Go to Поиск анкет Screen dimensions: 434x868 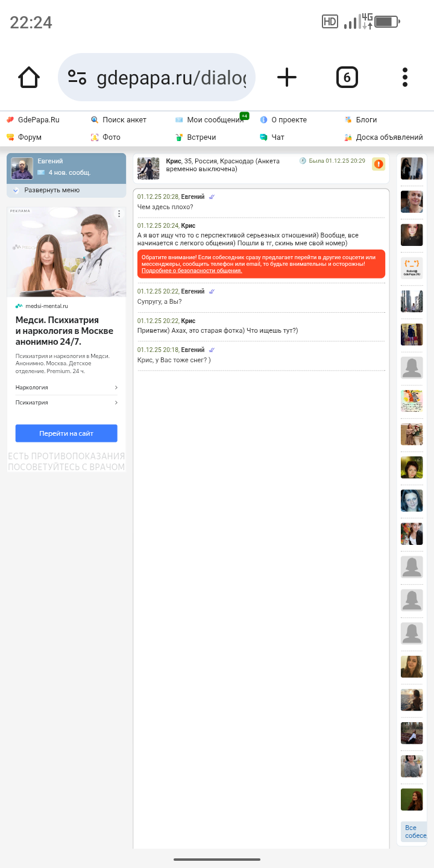click(x=124, y=120)
